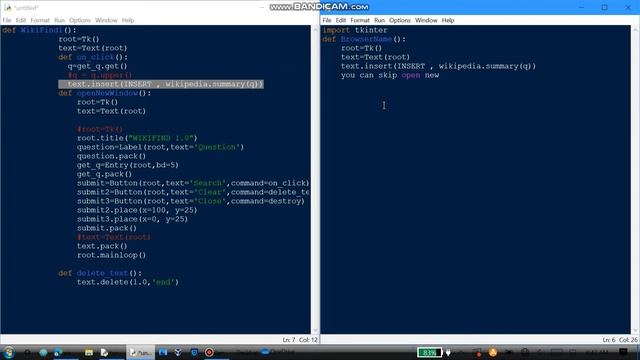Open the Options menu in the left untitled window
This screenshot has height=360, width=640.
click(80, 20)
